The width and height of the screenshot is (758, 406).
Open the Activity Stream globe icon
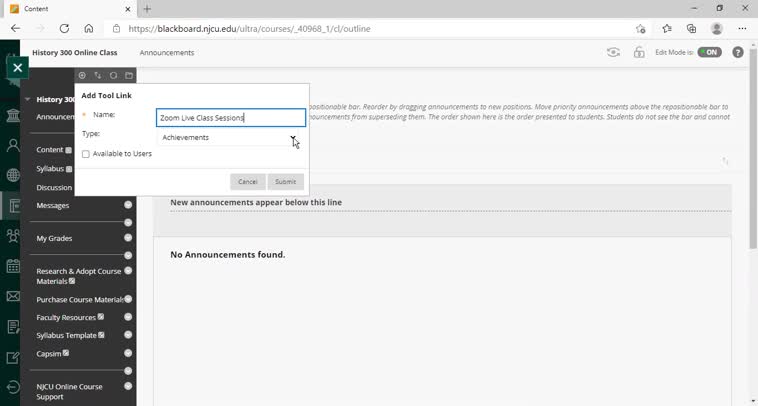(x=13, y=175)
